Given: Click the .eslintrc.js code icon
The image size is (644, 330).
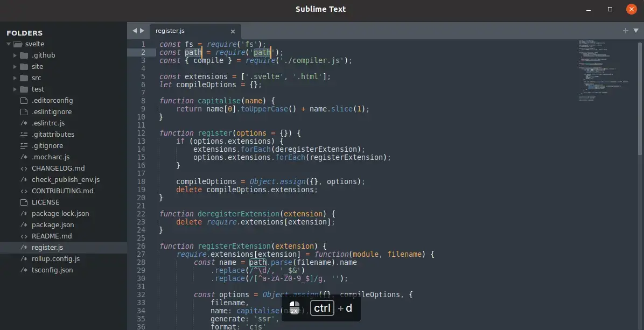Looking at the screenshot, I should click(24, 123).
